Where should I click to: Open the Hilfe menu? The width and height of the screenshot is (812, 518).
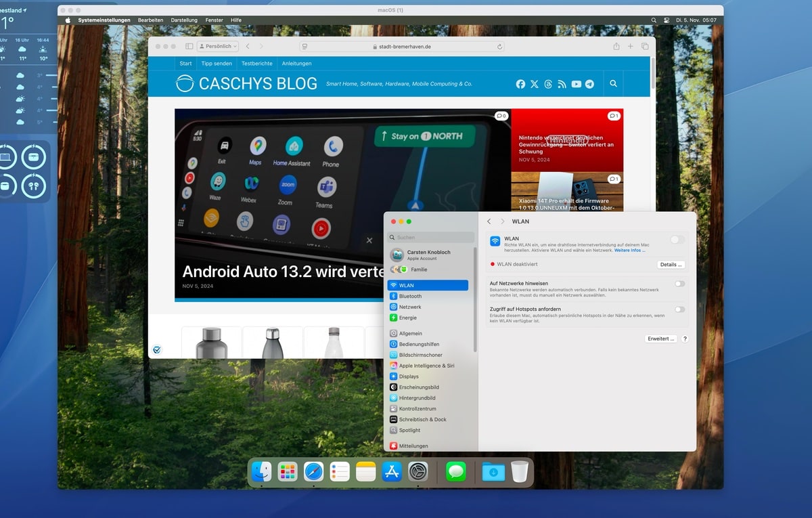236,20
